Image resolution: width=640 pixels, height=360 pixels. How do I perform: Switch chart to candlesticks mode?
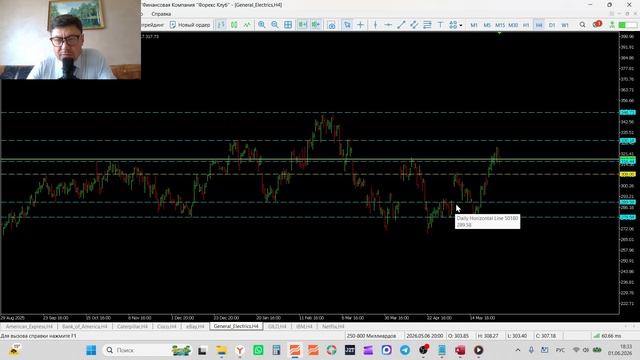pos(234,25)
